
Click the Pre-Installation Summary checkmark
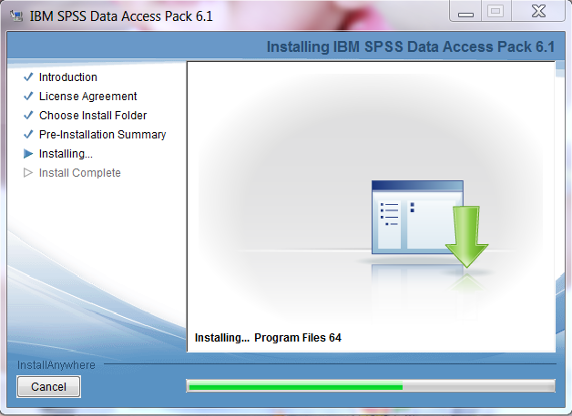[28, 134]
